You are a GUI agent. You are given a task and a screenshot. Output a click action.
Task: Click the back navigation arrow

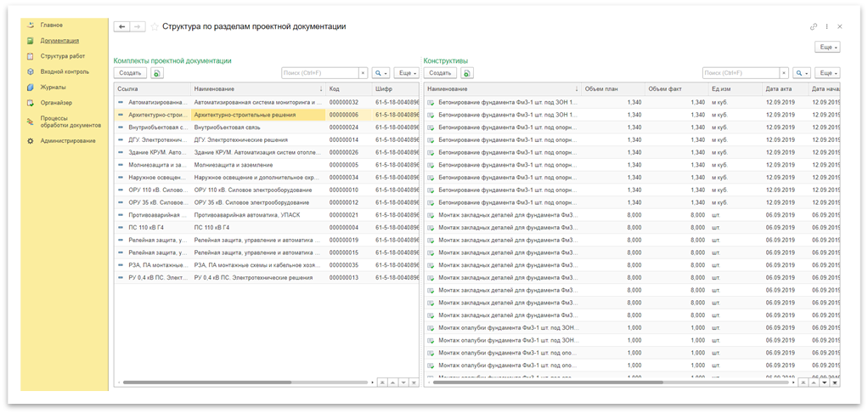pos(121,27)
